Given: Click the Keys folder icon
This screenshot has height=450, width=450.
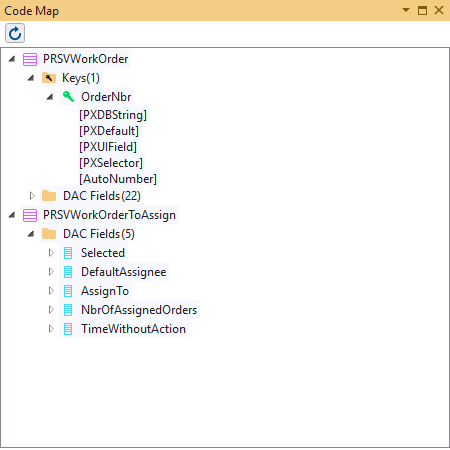Looking at the screenshot, I should [x=49, y=78].
